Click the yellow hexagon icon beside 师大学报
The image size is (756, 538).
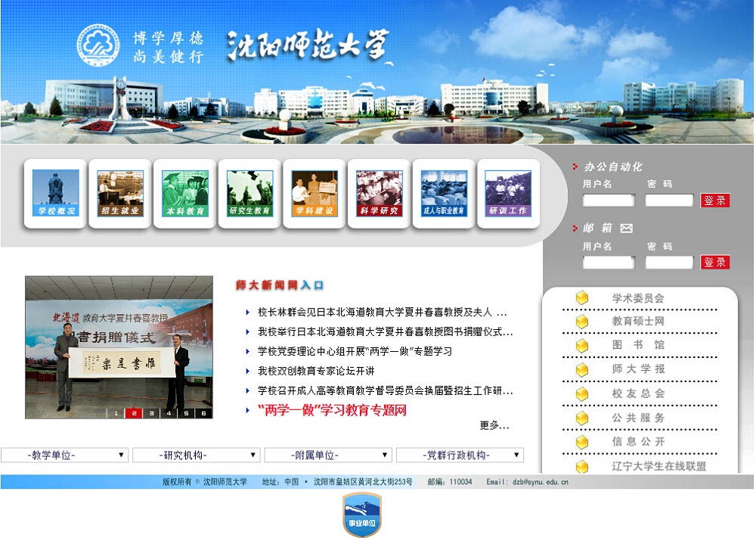582,369
